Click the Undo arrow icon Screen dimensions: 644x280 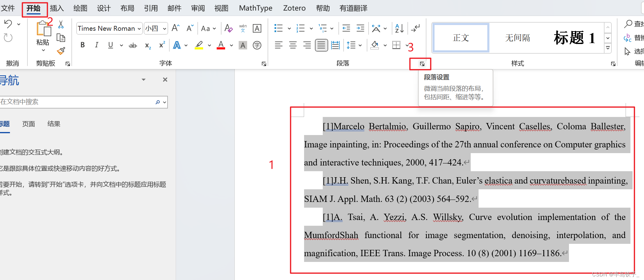[8, 24]
